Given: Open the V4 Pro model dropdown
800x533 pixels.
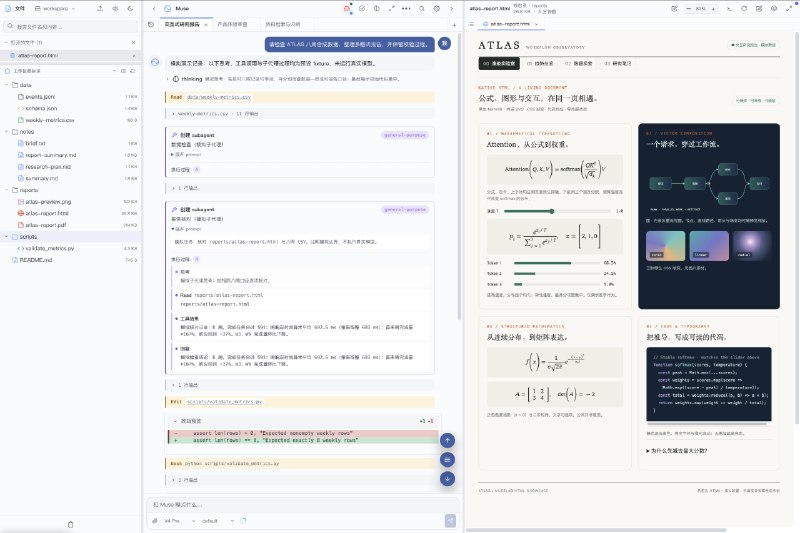Looking at the screenshot, I should pos(180,521).
